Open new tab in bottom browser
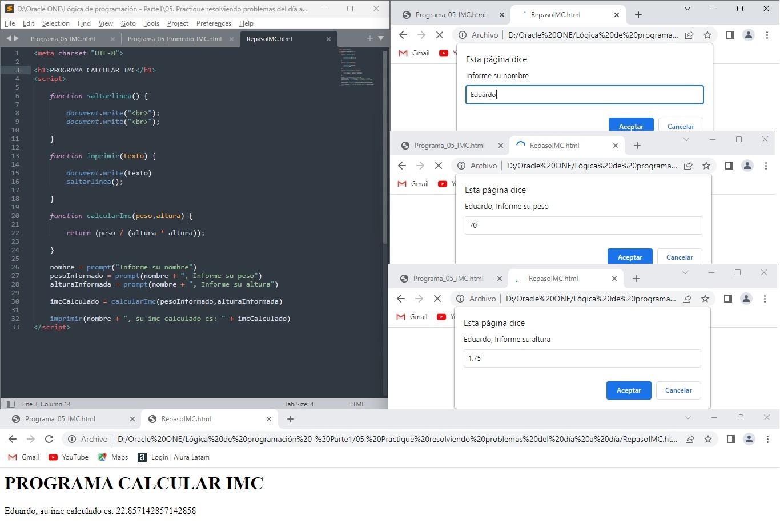 click(x=290, y=419)
